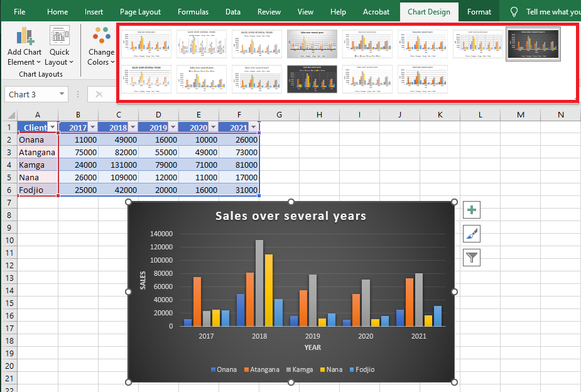This screenshot has height=392, width=581.
Task: Open the Quick Layout gallery
Action: [x=59, y=46]
